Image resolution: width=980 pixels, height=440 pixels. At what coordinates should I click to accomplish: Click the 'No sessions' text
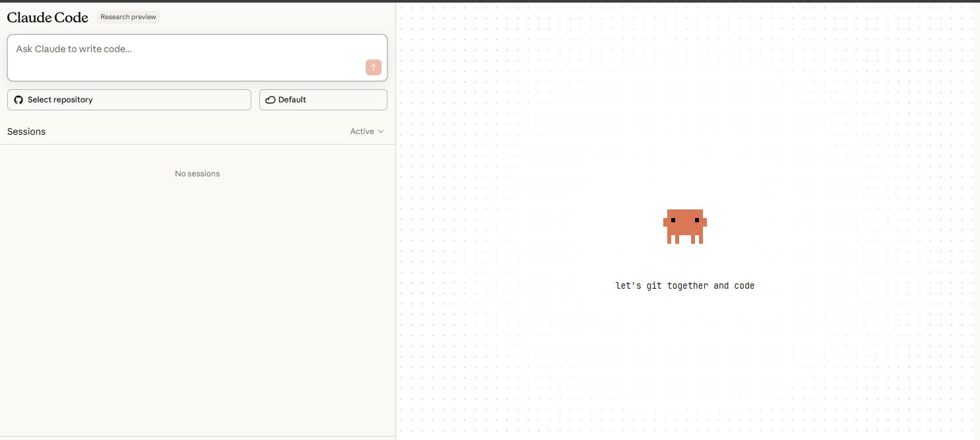(197, 174)
